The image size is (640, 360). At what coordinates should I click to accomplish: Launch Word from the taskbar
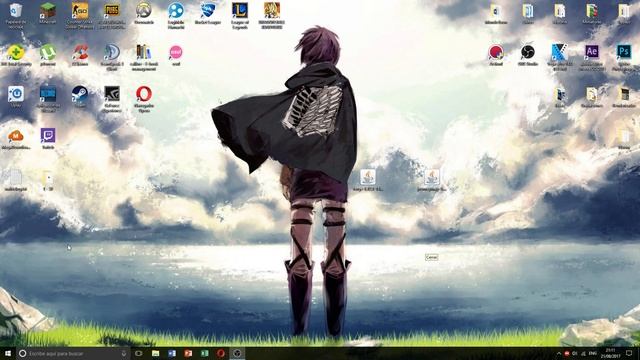click(x=172, y=353)
